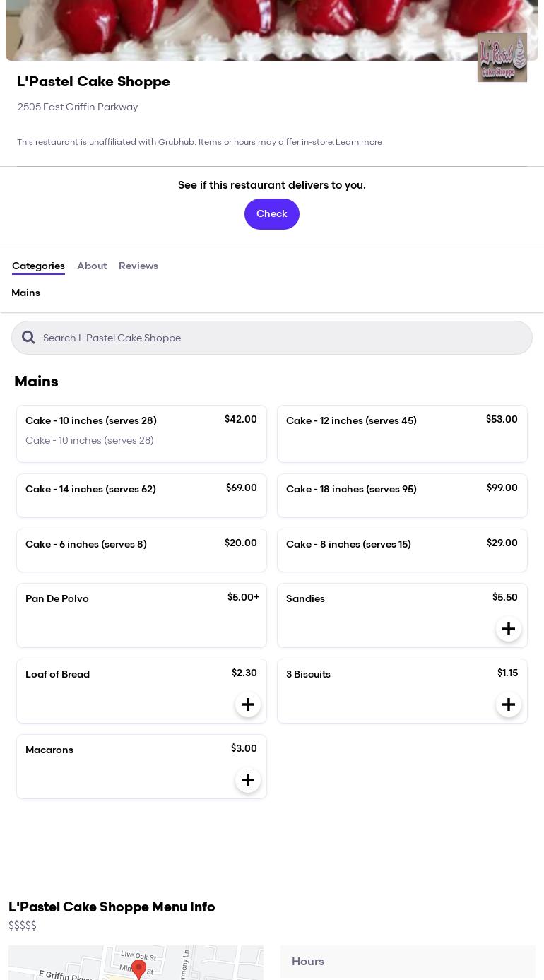Add 3 Biscuits using plus icon
The width and height of the screenshot is (544, 980).
509,704
